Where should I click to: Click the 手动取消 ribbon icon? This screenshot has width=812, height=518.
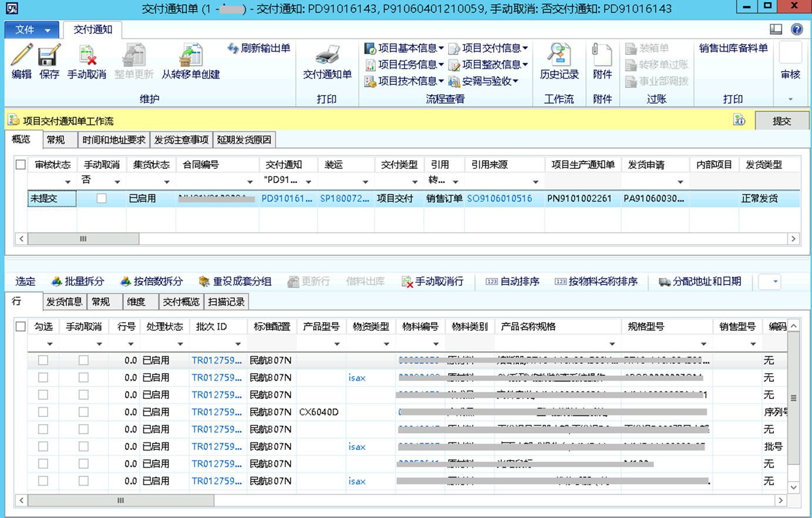click(x=87, y=56)
